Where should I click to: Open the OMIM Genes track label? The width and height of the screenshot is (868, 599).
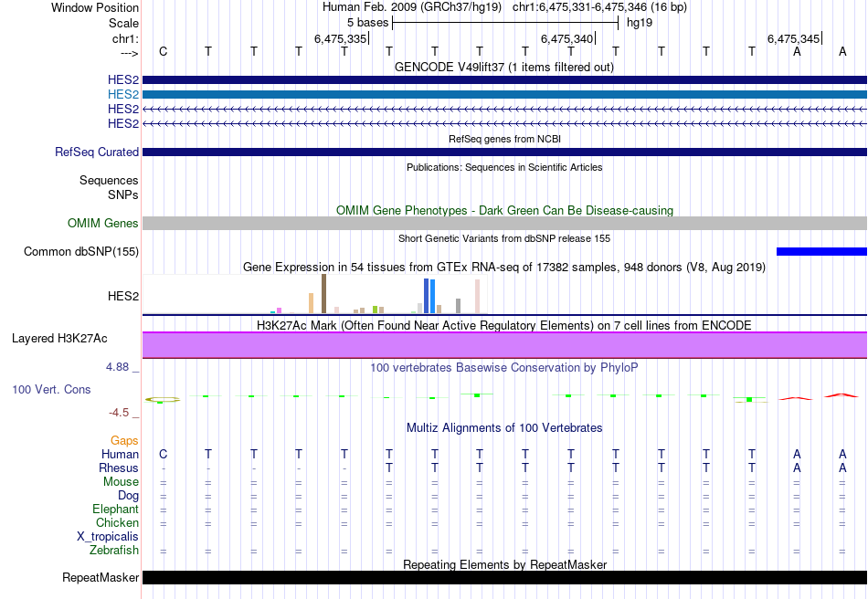point(103,223)
